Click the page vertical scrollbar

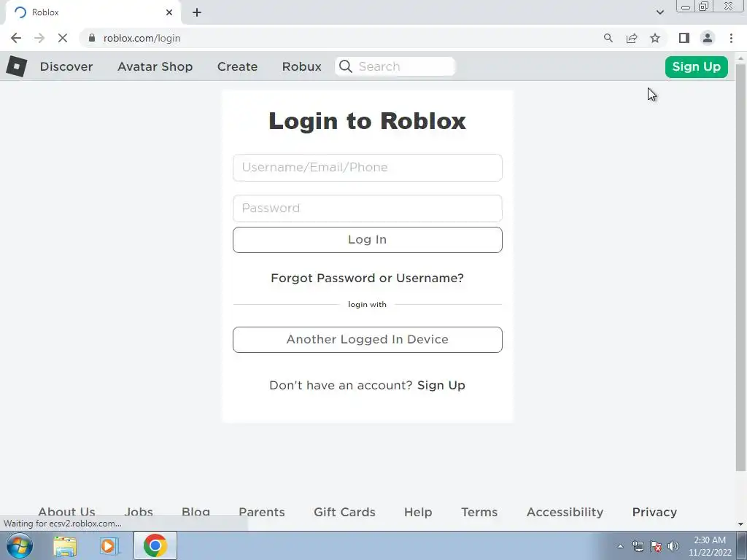point(741,267)
